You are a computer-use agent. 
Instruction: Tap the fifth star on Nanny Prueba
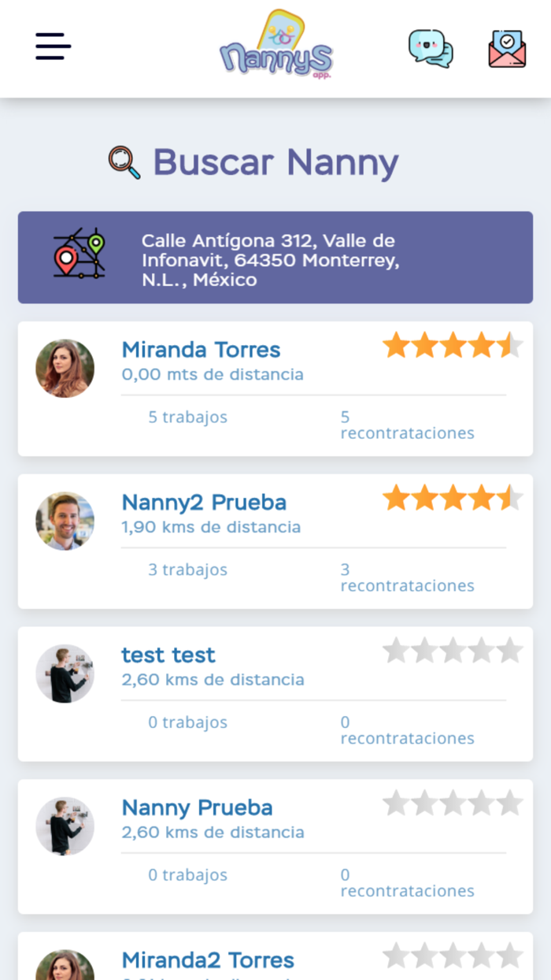point(512,804)
